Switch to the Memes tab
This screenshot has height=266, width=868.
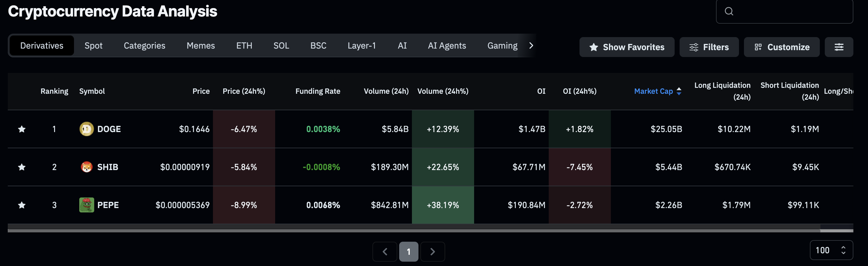tap(201, 45)
